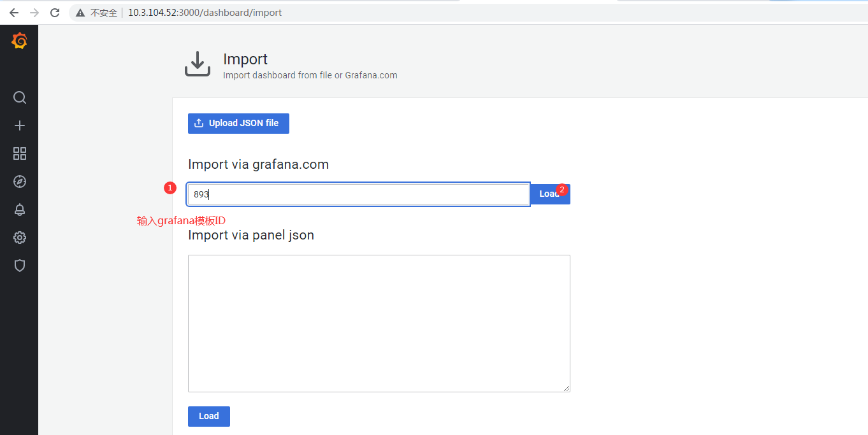Click the browser back arrow
This screenshot has width=868, height=435.
(x=13, y=13)
